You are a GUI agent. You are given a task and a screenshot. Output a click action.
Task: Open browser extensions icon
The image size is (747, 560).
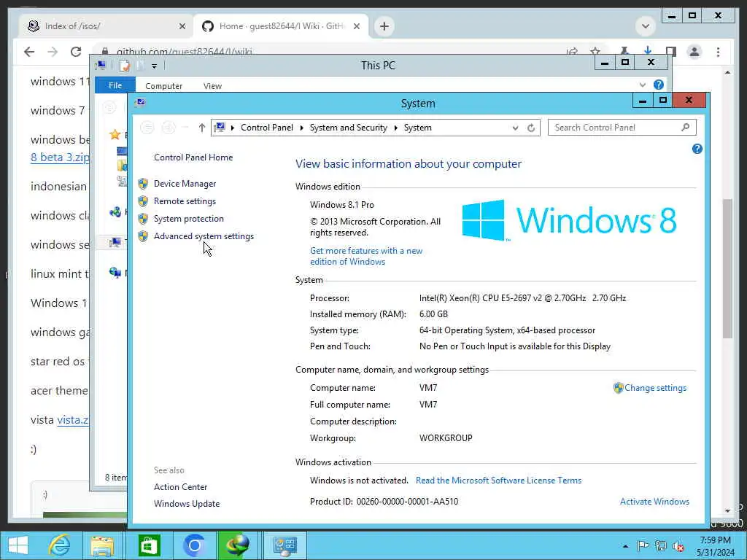(624, 51)
